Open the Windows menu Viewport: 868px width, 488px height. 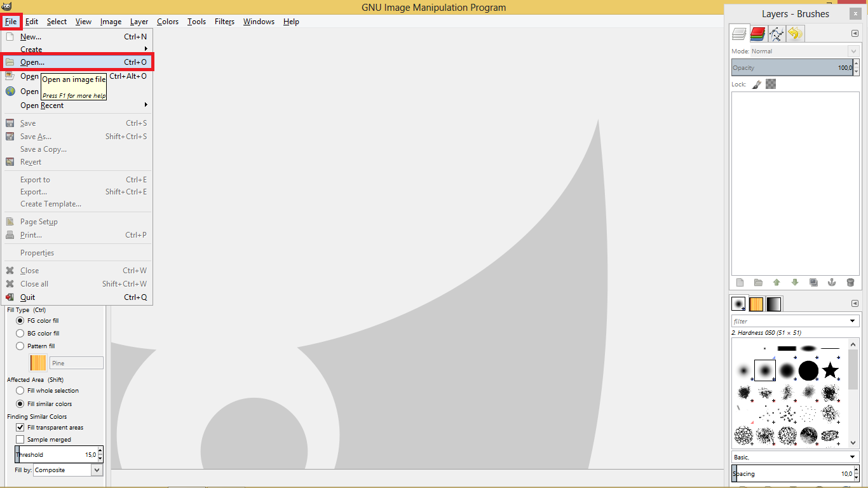tap(259, 22)
